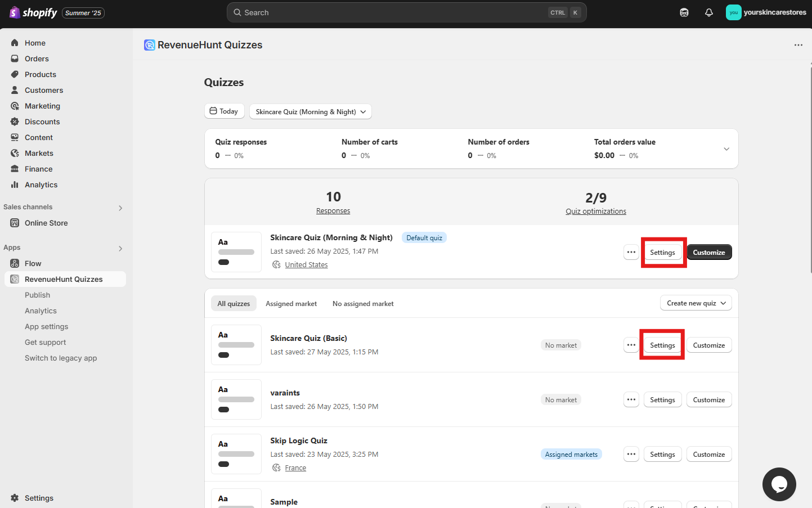Click the Default quiz badge

[424, 237]
